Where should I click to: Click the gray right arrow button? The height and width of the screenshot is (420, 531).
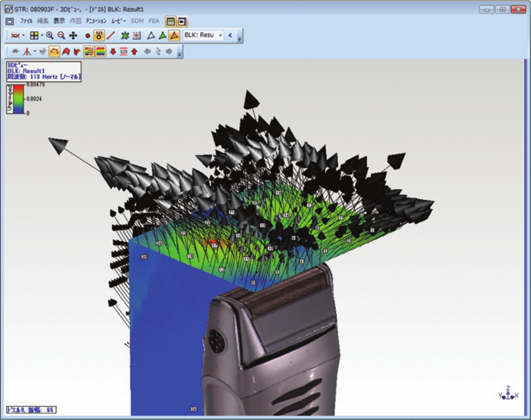pos(169,51)
